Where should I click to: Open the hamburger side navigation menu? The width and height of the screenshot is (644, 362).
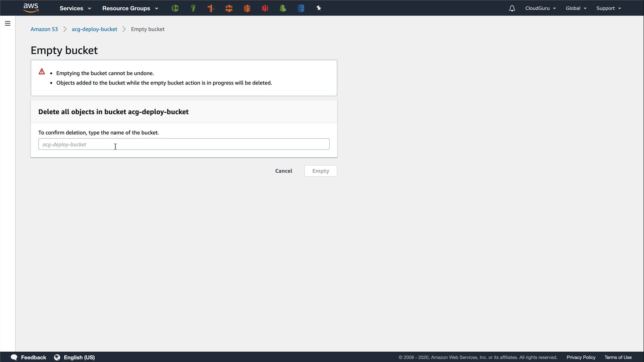point(8,23)
